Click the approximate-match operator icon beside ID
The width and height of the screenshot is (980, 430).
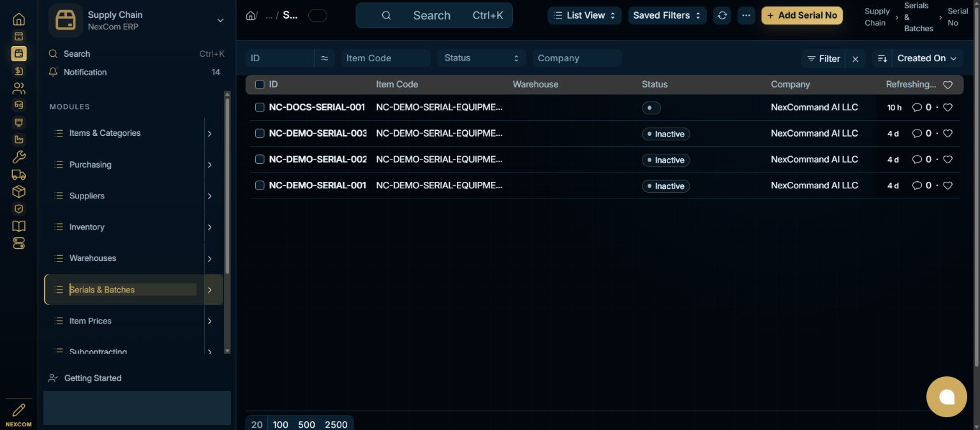324,58
